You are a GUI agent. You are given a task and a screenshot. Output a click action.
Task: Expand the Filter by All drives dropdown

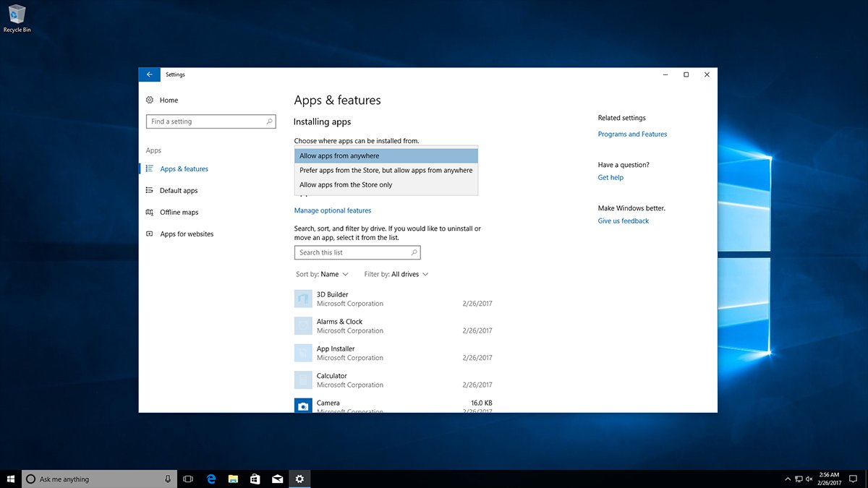[x=396, y=275]
